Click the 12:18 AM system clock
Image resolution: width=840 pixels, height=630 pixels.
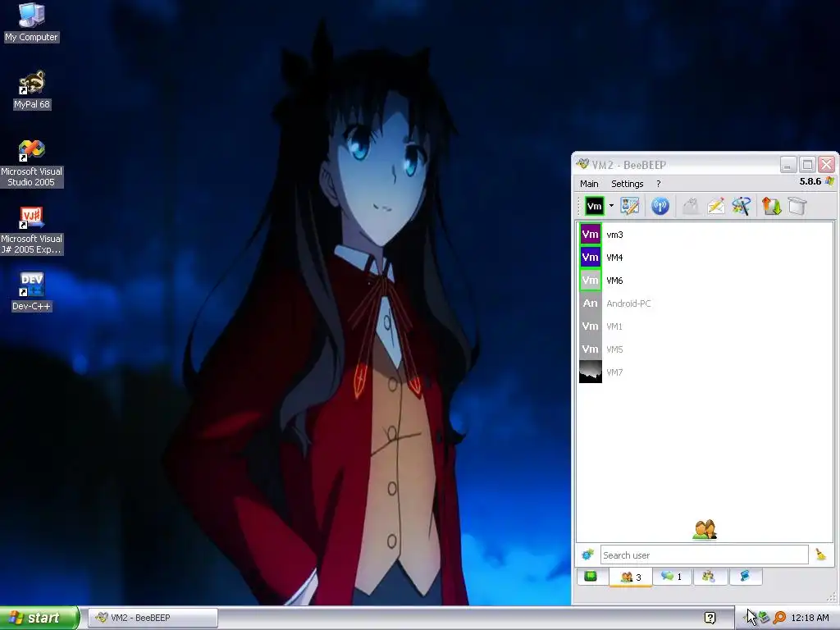[x=810, y=618]
